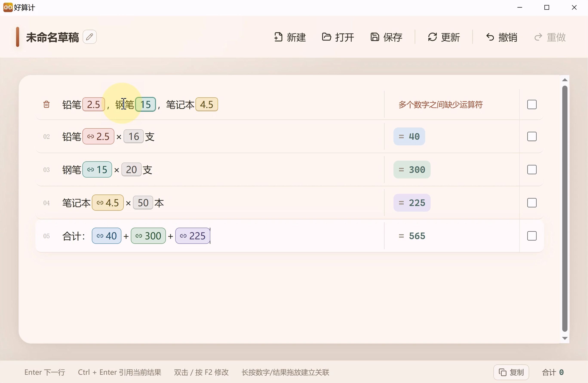Click the 新建 new draft button
This screenshot has height=383, width=588.
[x=290, y=37]
